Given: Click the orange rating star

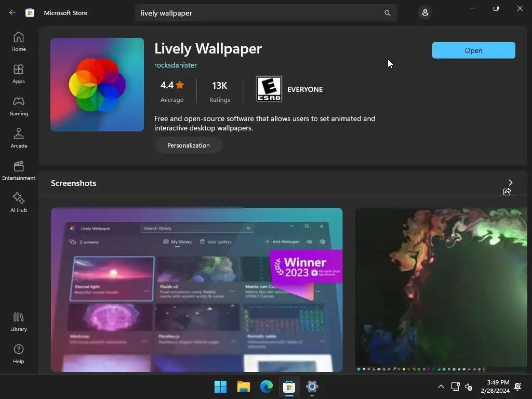Looking at the screenshot, I should (x=180, y=85).
